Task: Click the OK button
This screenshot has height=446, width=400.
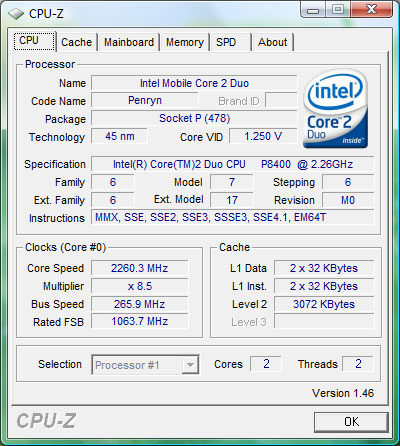Action: 351,422
